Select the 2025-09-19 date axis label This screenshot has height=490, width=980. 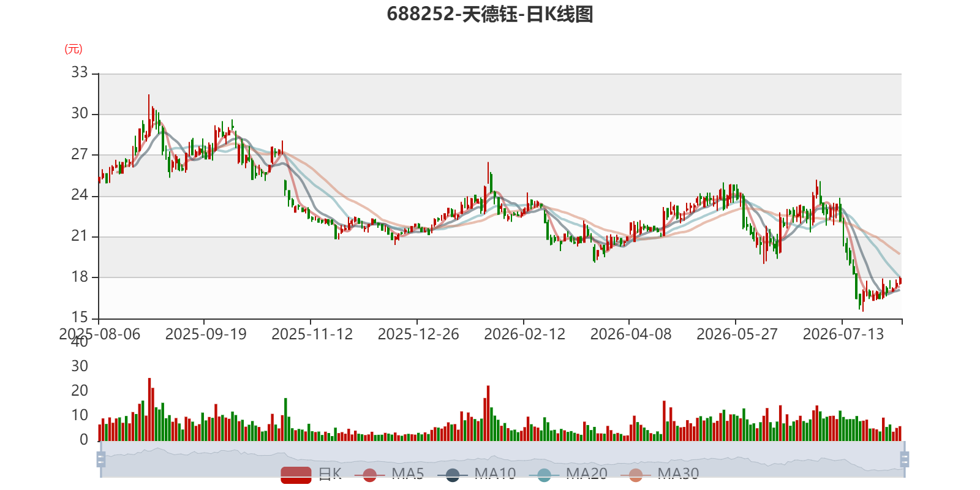click(x=206, y=334)
